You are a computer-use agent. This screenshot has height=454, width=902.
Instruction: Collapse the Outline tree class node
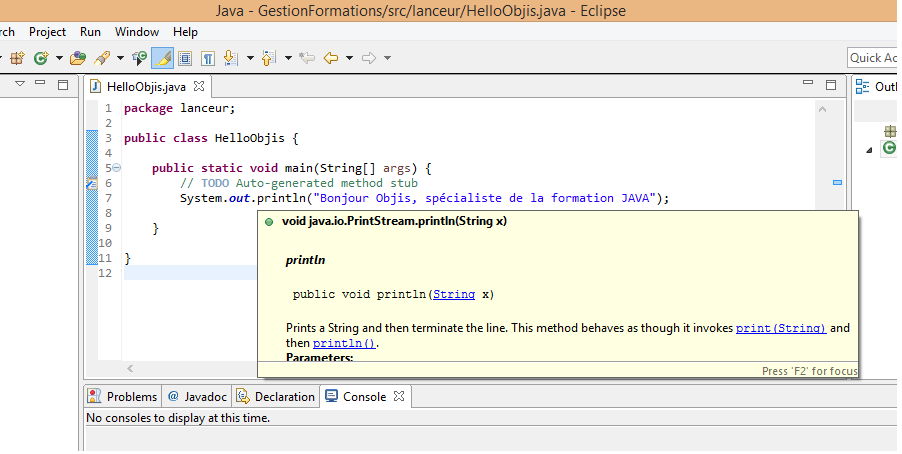coord(869,150)
